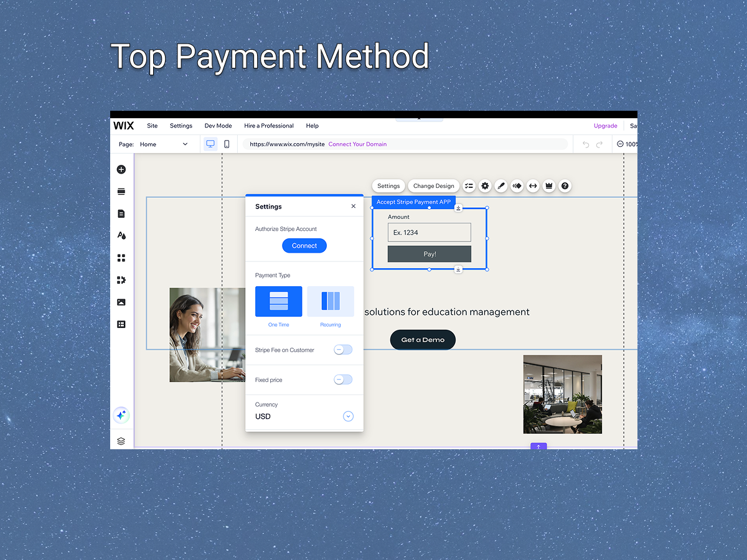
Task: Select the Recurring payment type
Action: pyautogui.click(x=331, y=301)
